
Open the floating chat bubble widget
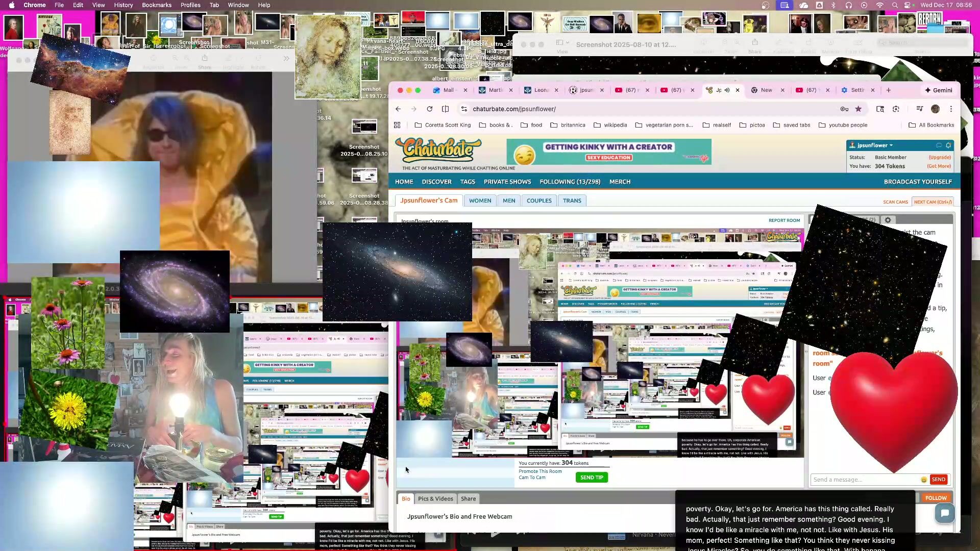945,513
